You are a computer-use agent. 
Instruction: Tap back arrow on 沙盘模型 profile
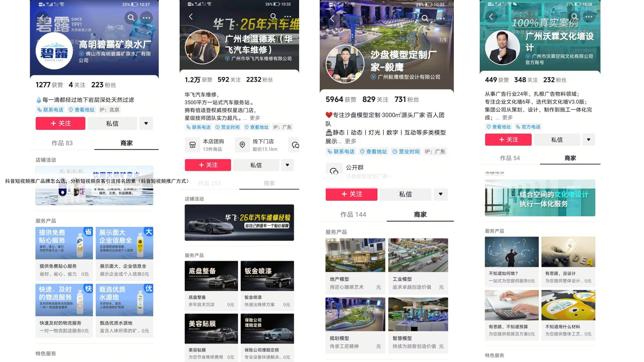(x=332, y=19)
